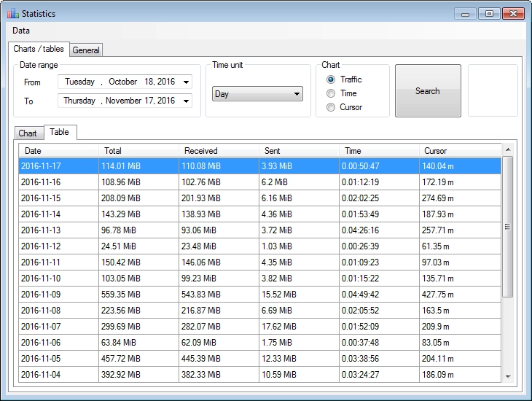Click the '216.87 MiB' received cell
The height and width of the screenshot is (401, 532).
tap(219, 311)
